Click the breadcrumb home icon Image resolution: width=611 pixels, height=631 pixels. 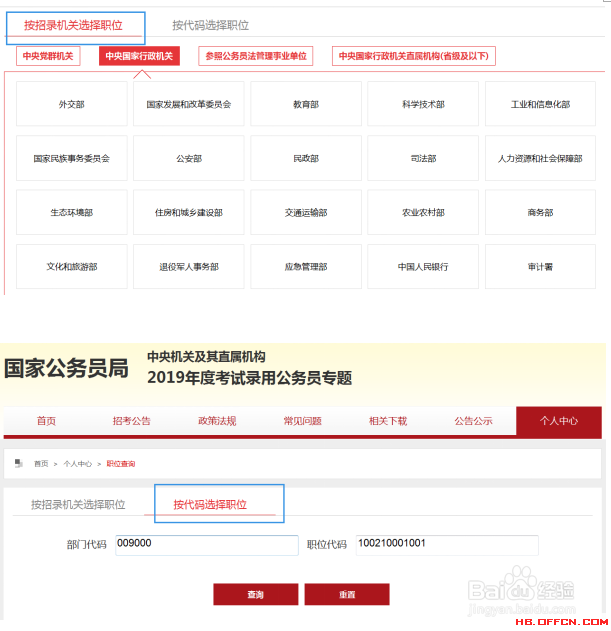click(19, 463)
